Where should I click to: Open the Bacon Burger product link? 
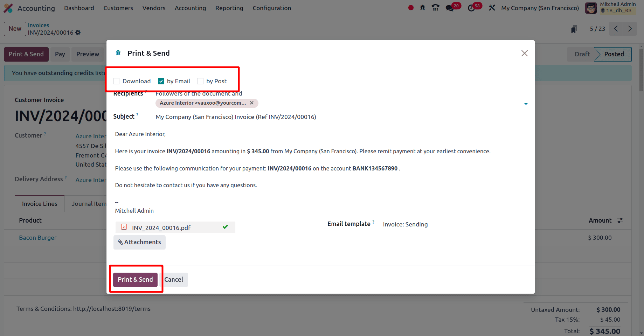coord(38,238)
